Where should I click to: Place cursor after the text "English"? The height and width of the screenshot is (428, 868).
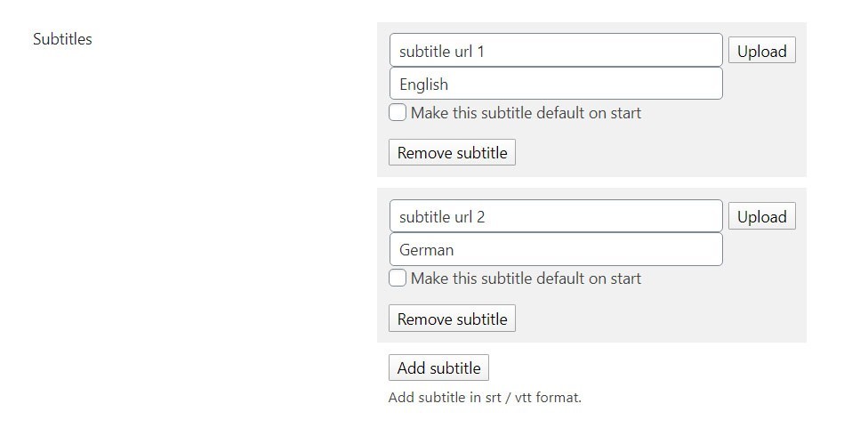450,85
